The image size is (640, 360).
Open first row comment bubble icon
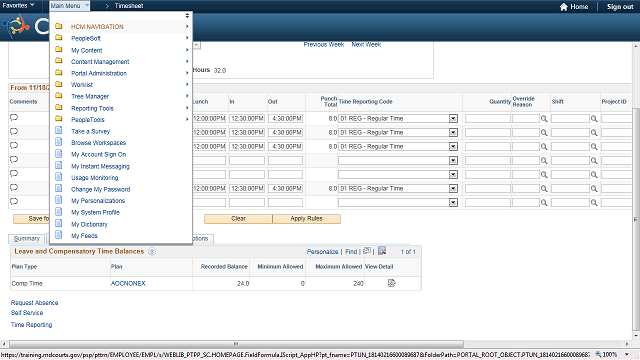(x=14, y=118)
